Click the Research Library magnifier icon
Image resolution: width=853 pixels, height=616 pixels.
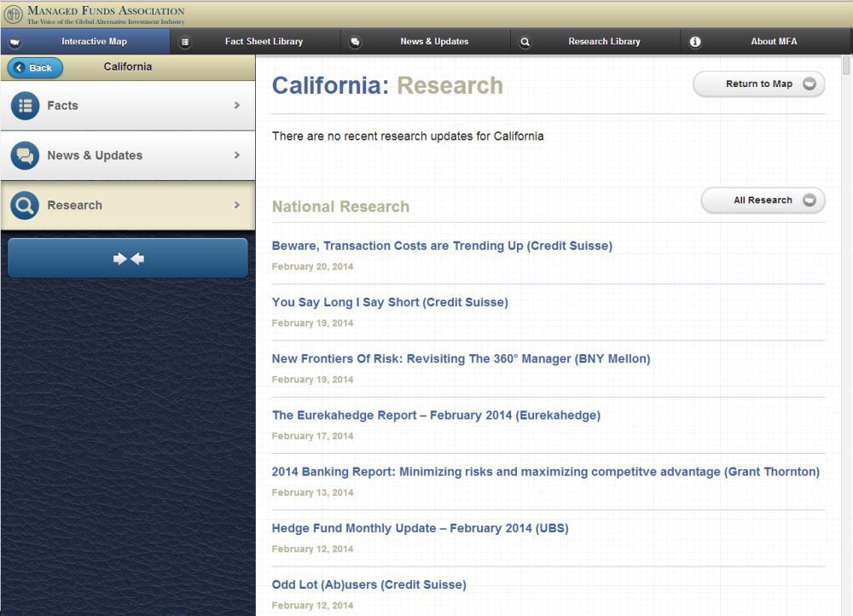click(x=525, y=42)
